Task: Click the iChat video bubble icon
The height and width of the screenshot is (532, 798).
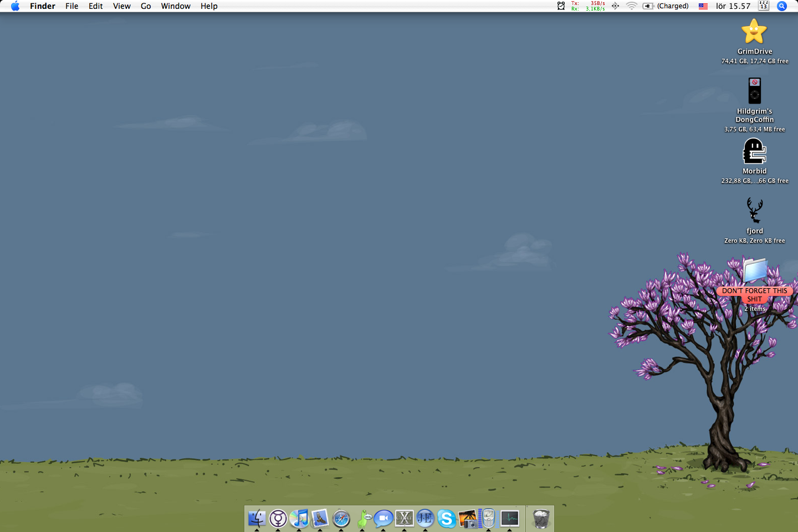Action: click(383, 519)
